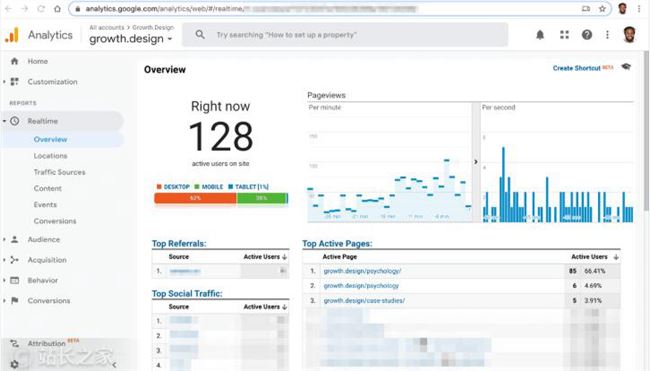Click green mobile device bar segment
This screenshot has height=371, width=650.
(262, 198)
